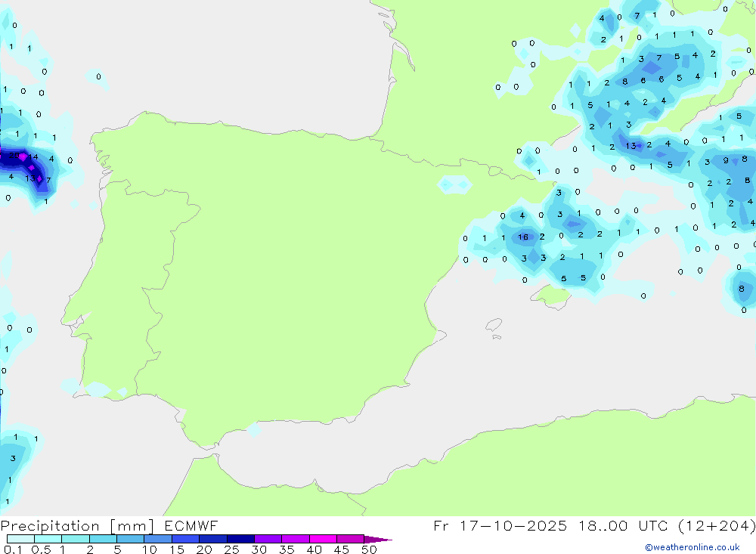Click the legend label "15"
The image size is (756, 554).
(177, 549)
